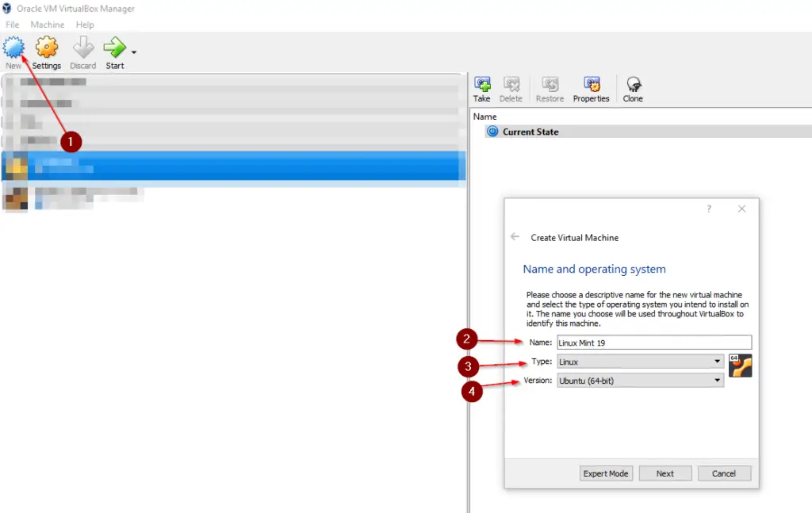Image resolution: width=812 pixels, height=513 pixels.
Task: Expand the Start button dropdown arrow
Action: point(134,52)
